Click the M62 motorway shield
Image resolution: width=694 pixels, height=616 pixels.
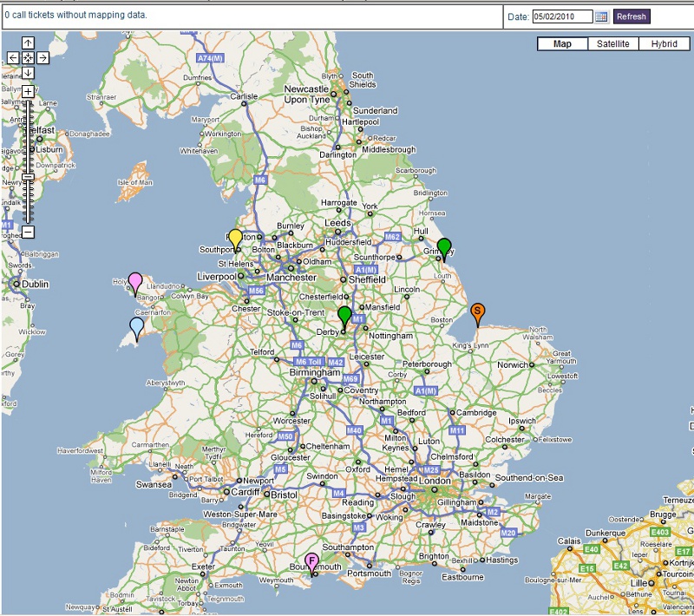tap(392, 237)
